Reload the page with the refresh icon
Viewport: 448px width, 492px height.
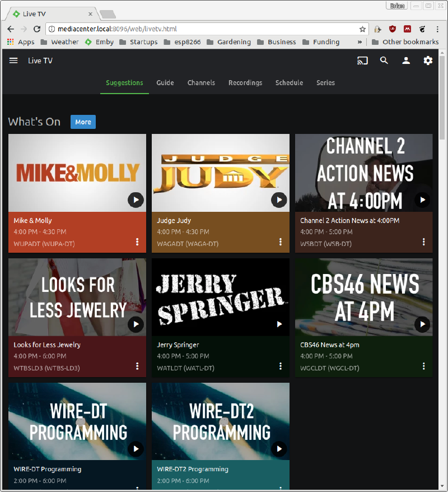(37, 29)
